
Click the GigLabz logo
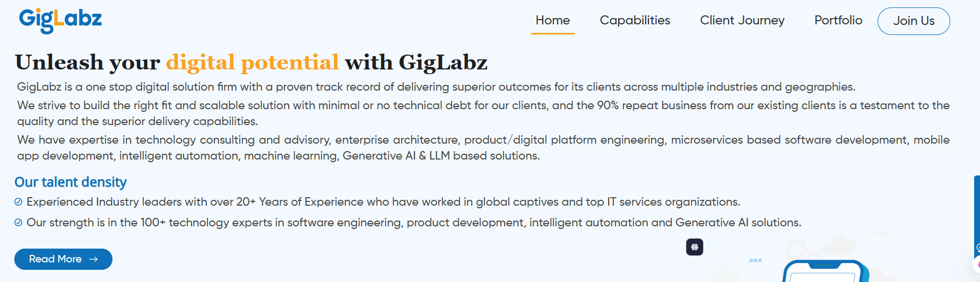(60, 20)
